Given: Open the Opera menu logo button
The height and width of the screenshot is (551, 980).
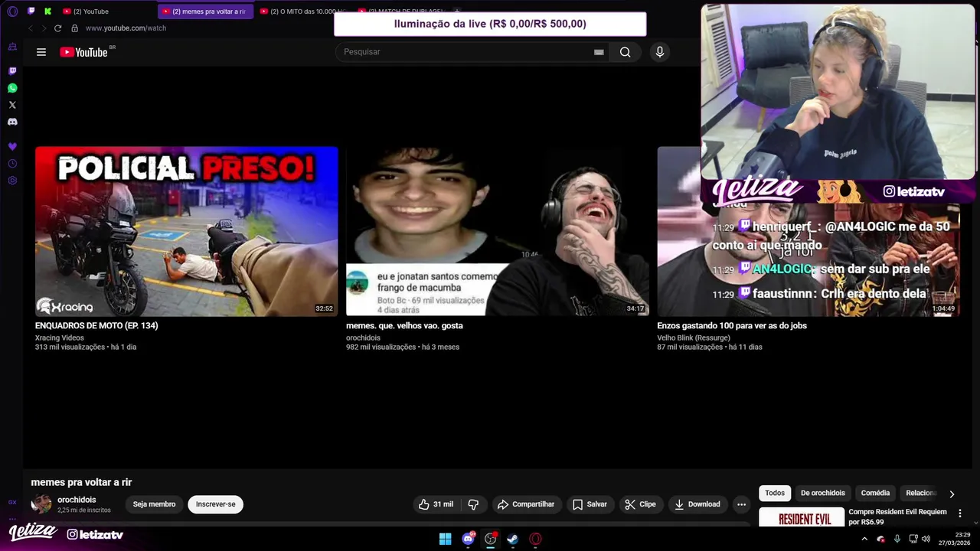Looking at the screenshot, I should pos(11,11).
